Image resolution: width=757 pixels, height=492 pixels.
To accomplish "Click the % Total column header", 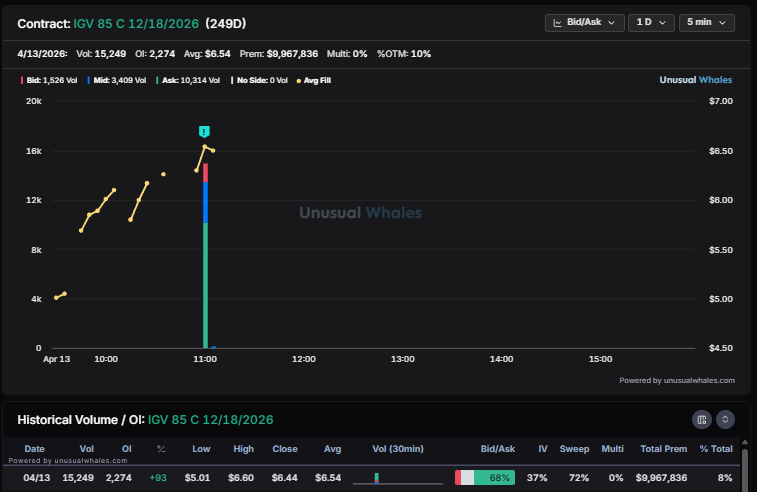I will (716, 449).
